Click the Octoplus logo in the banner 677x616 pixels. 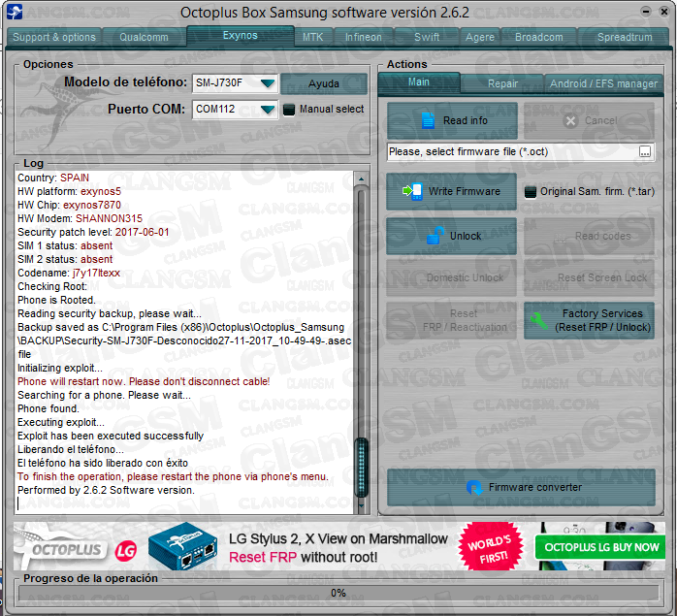click(60, 548)
